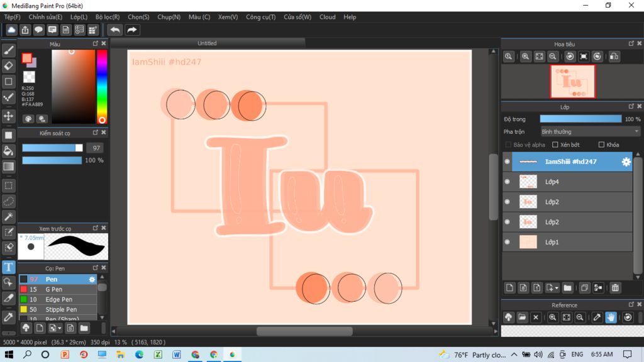Select the Eraser tool in left toolbar
The width and height of the screenshot is (644, 362).
coord(9,65)
